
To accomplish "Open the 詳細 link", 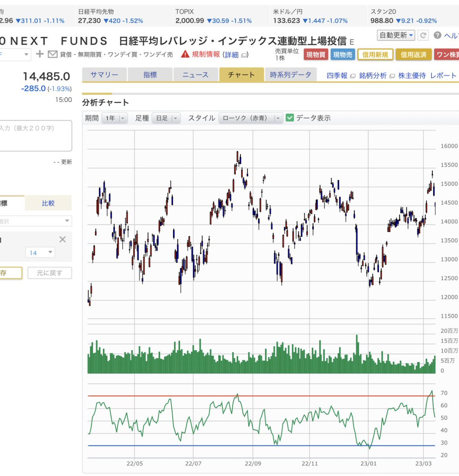I will 232,55.
